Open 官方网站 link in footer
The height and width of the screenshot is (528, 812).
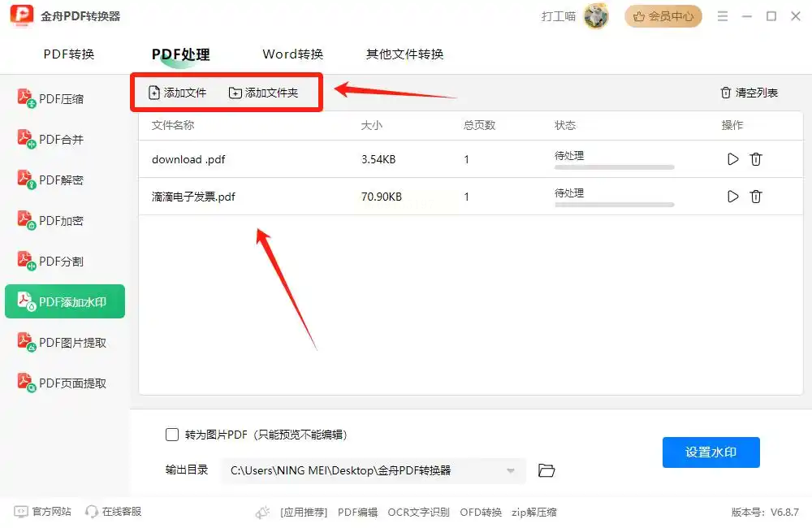coord(42,512)
